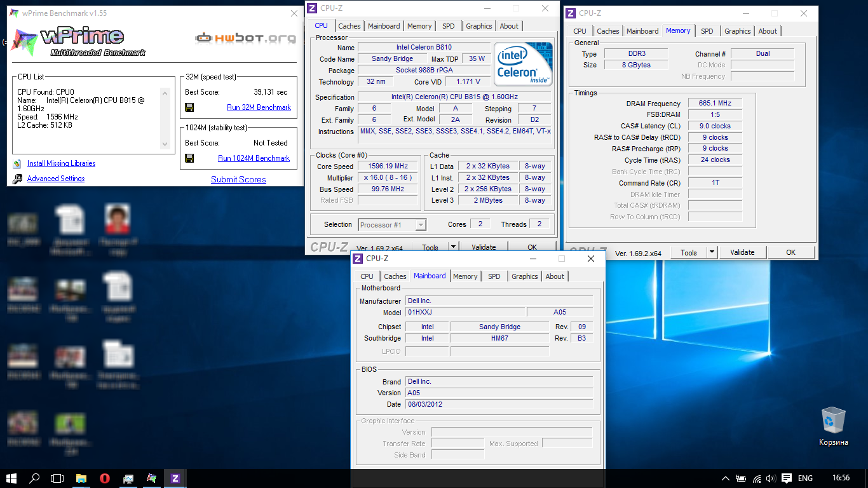
Task: Click the 08/03/2012 BIOS date field
Action: point(499,404)
